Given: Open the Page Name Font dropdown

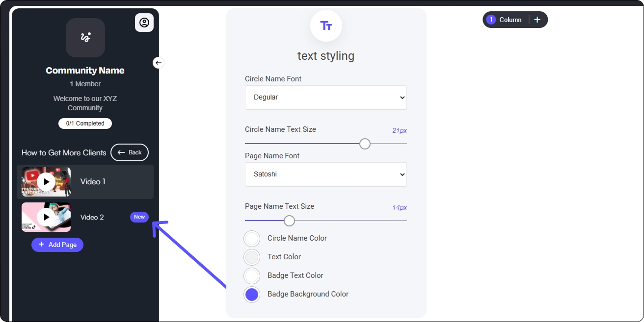Looking at the screenshot, I should point(326,174).
